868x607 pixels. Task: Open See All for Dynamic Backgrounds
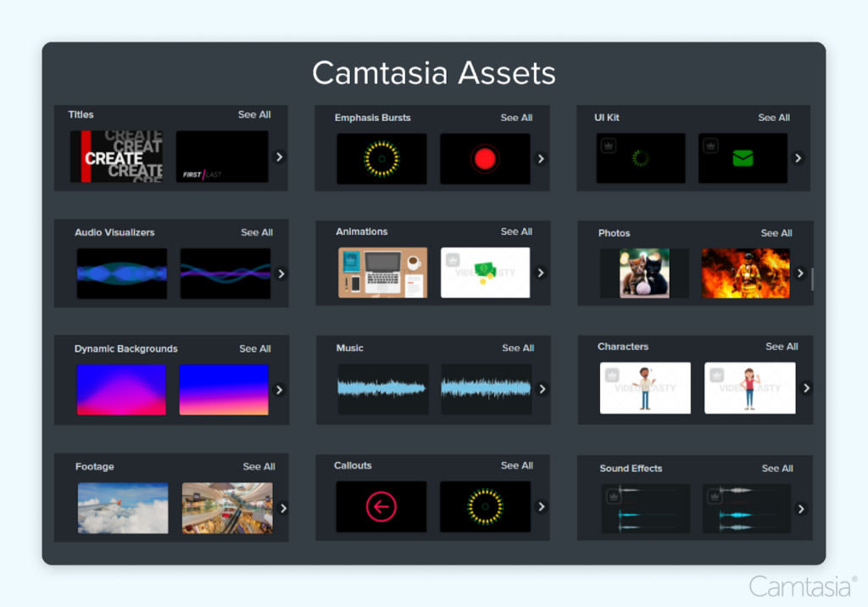click(255, 349)
